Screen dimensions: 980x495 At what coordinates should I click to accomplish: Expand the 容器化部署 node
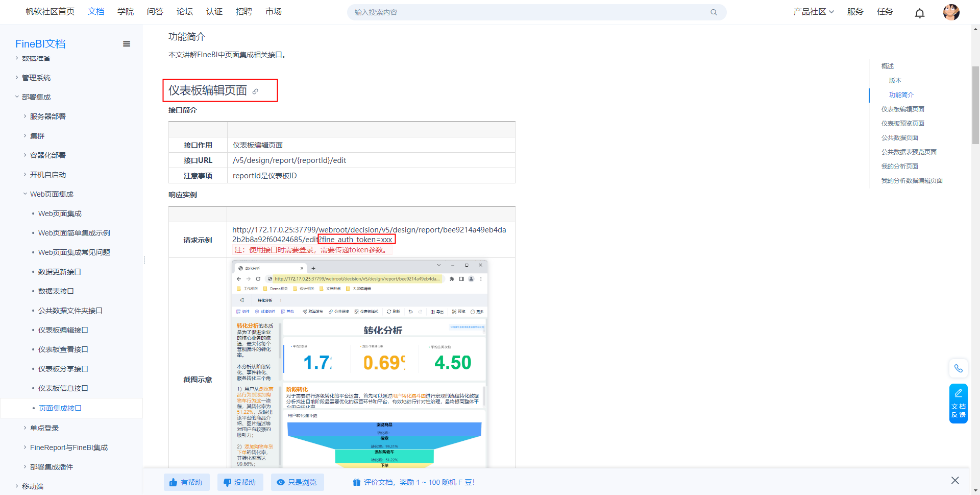25,155
